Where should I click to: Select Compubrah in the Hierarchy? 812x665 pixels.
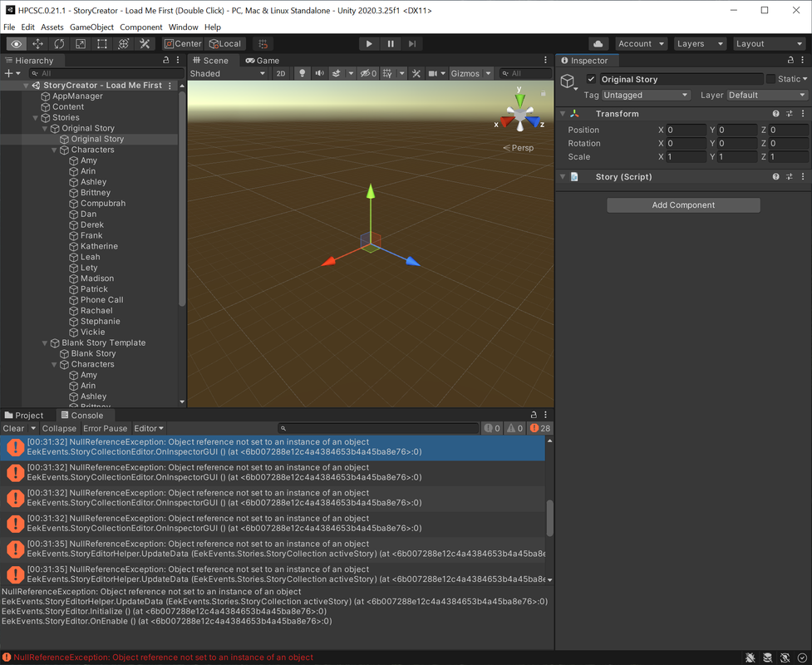(x=103, y=204)
